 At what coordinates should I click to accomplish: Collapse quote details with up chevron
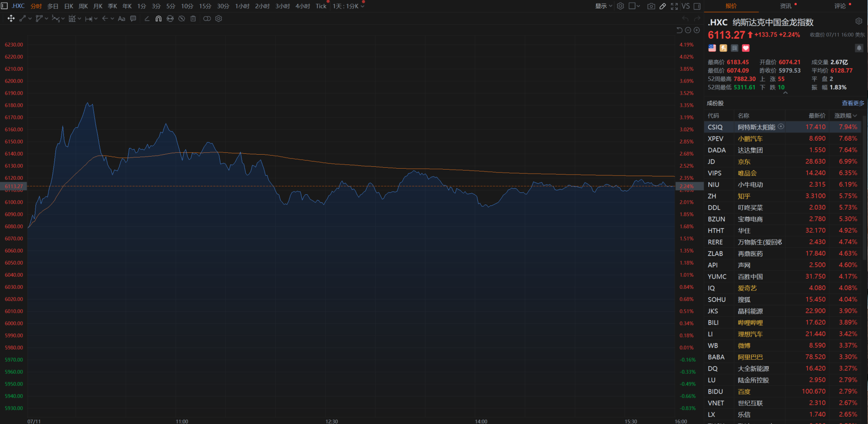pos(786,93)
